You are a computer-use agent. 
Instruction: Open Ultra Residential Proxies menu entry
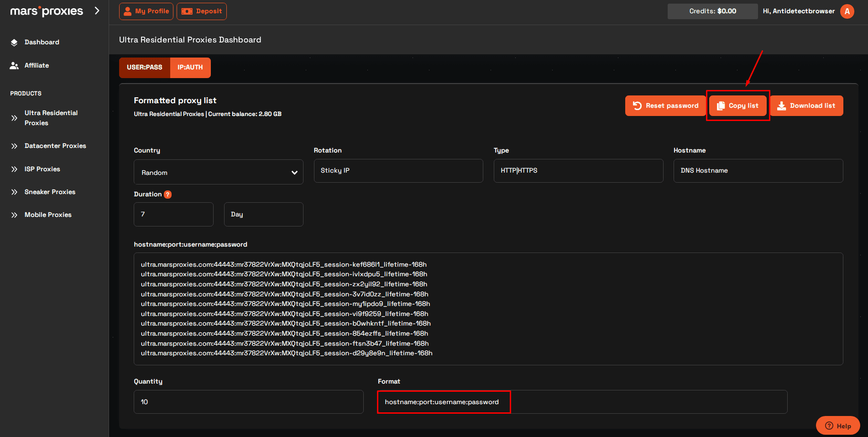(51, 118)
